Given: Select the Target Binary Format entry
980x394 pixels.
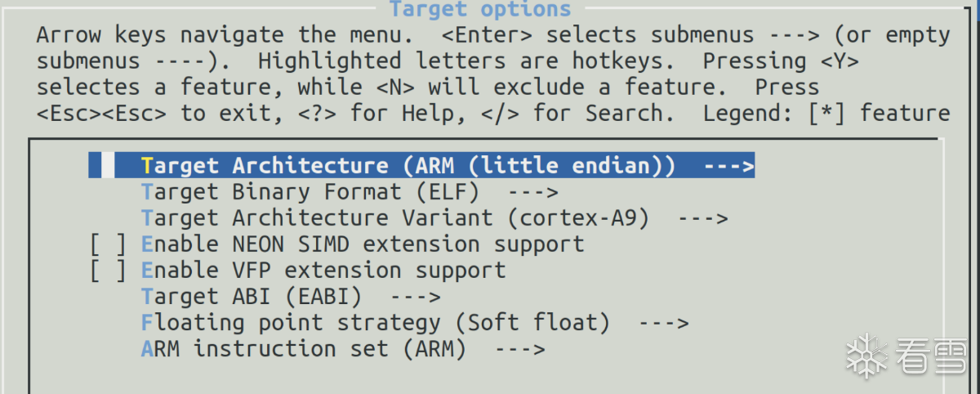Looking at the screenshot, I should click(310, 192).
